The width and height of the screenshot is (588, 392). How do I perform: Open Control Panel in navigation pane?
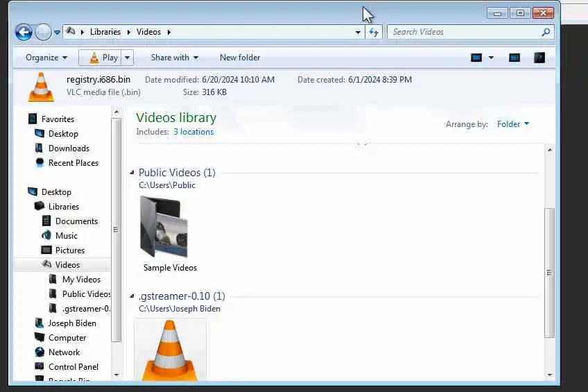point(73,367)
